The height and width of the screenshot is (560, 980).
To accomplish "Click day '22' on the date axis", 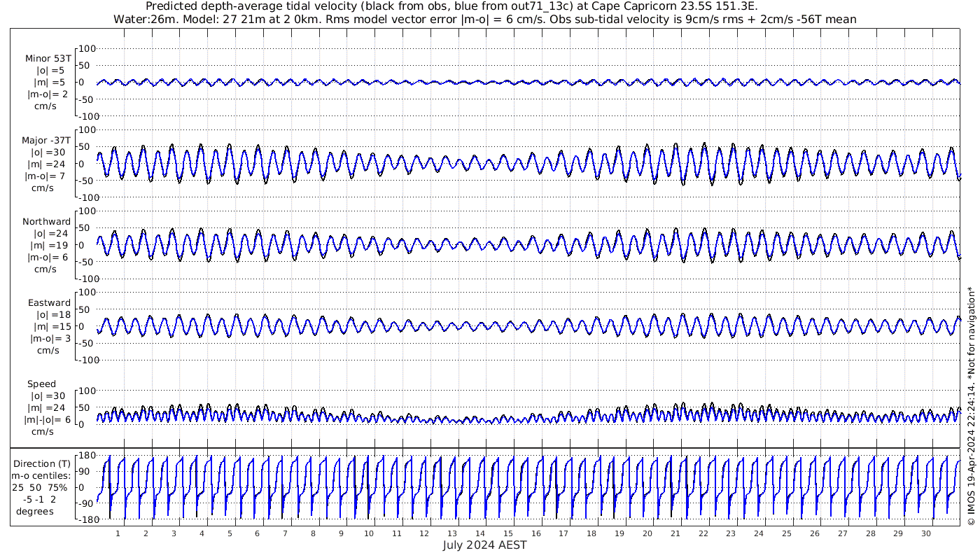I will pos(703,533).
